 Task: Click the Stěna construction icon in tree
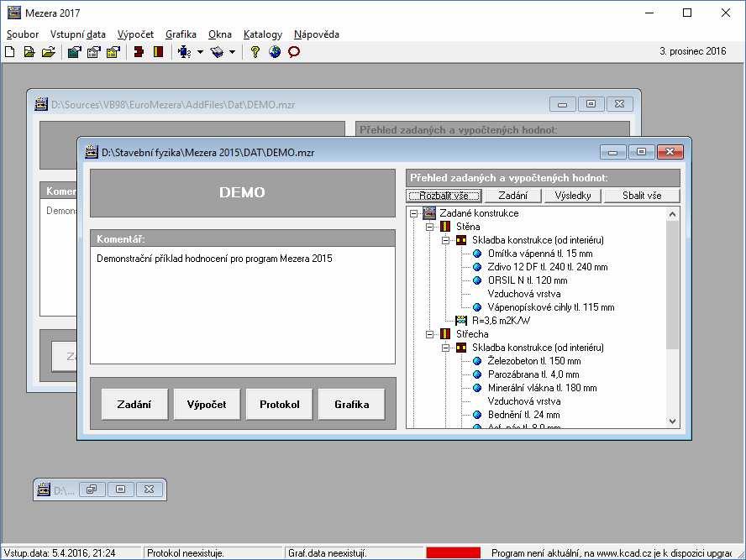[x=445, y=227]
